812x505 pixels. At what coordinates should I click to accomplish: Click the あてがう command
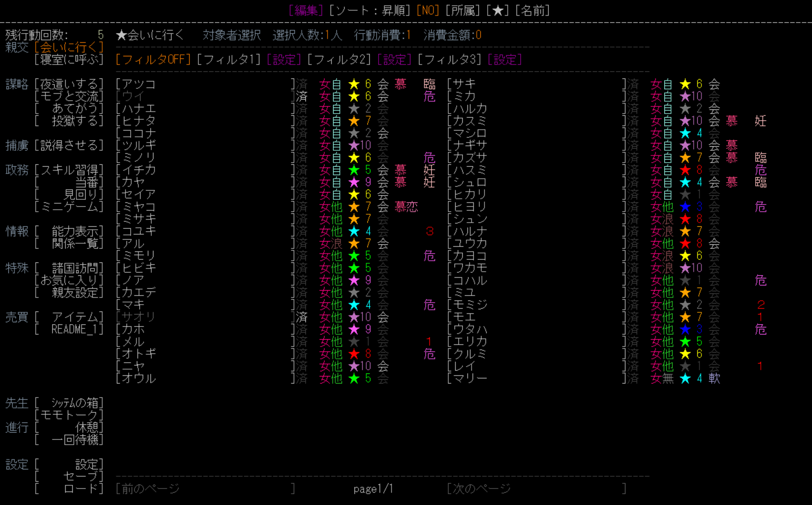point(69,108)
